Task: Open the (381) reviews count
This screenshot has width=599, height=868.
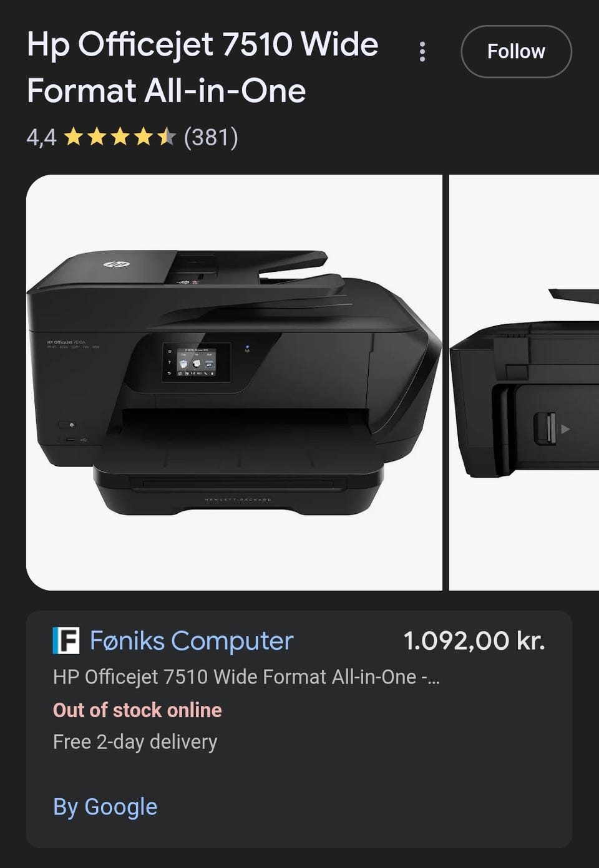Action: click(211, 137)
